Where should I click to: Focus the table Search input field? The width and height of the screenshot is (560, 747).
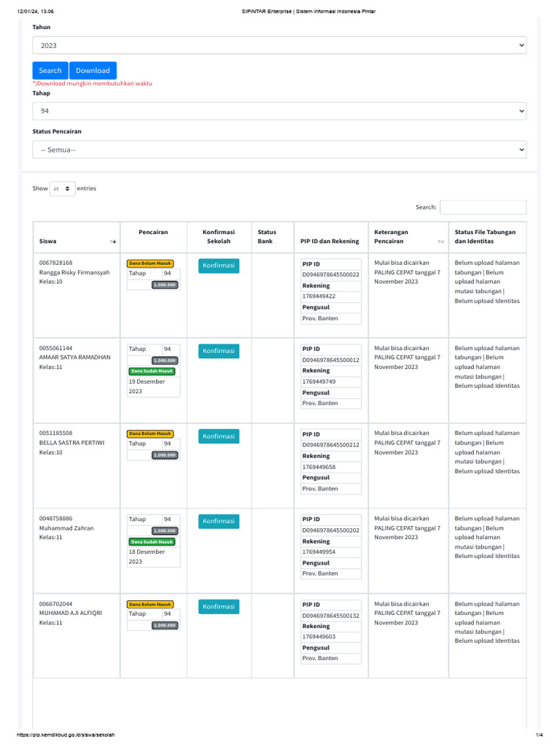(483, 207)
